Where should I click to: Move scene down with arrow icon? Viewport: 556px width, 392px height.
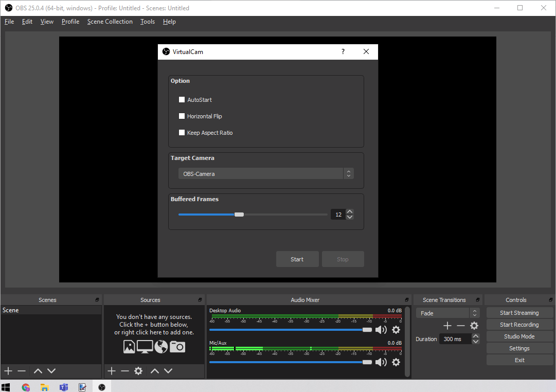[x=51, y=371]
